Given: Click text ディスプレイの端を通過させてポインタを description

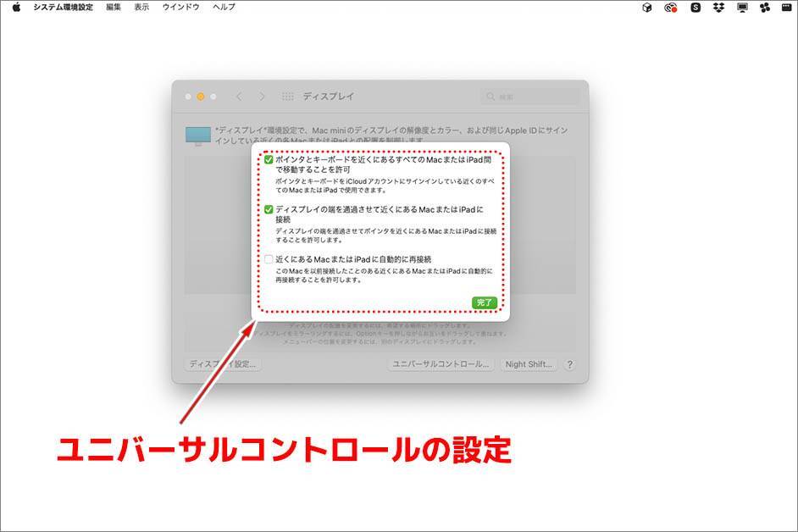Looking at the screenshot, I should 385,236.
